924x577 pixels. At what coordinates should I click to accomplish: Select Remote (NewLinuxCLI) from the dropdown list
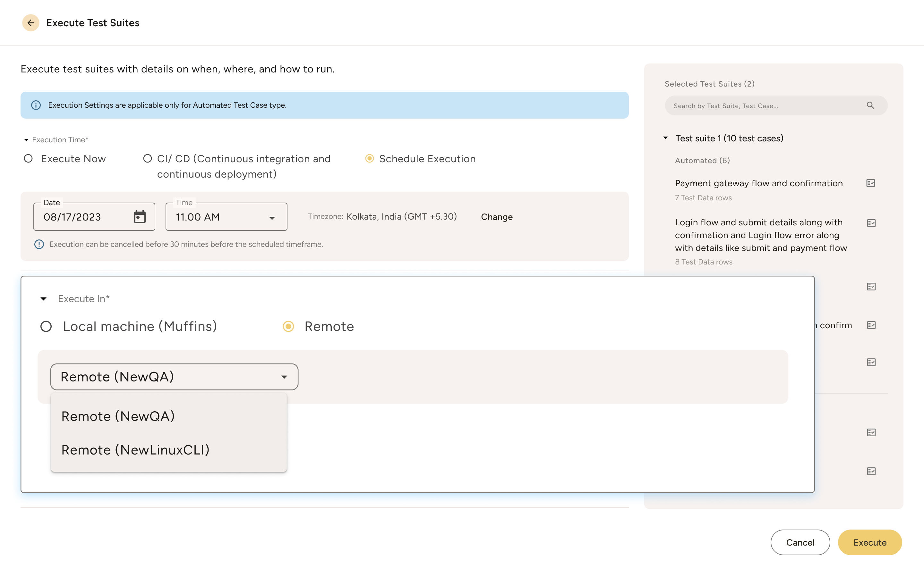(x=135, y=449)
